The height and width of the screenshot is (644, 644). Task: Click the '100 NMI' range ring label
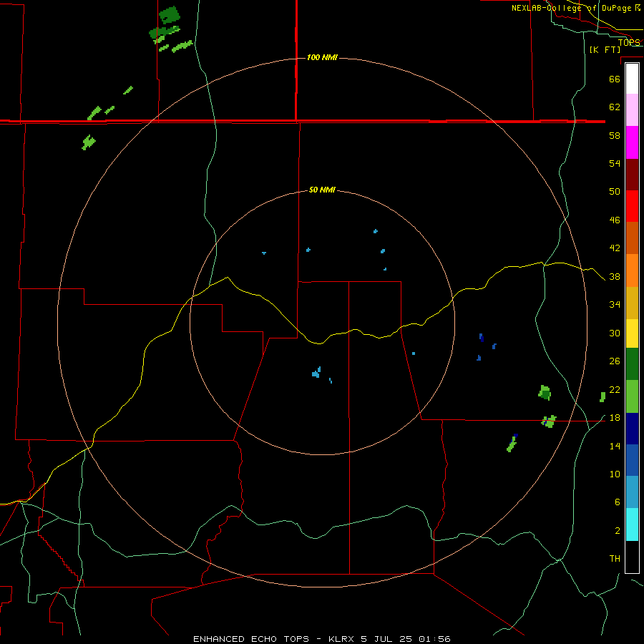[322, 57]
